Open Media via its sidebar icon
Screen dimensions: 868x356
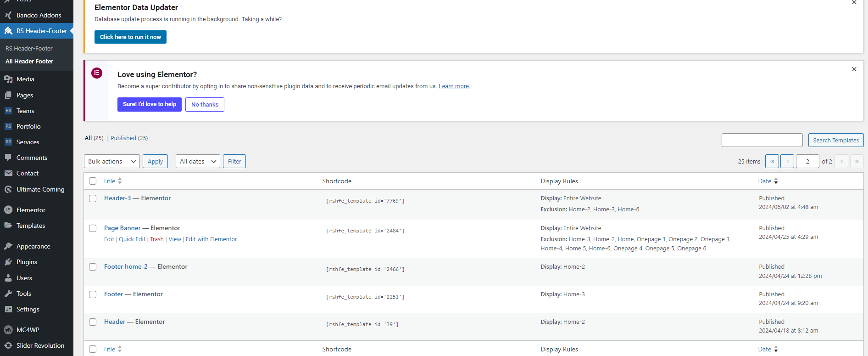coord(8,79)
